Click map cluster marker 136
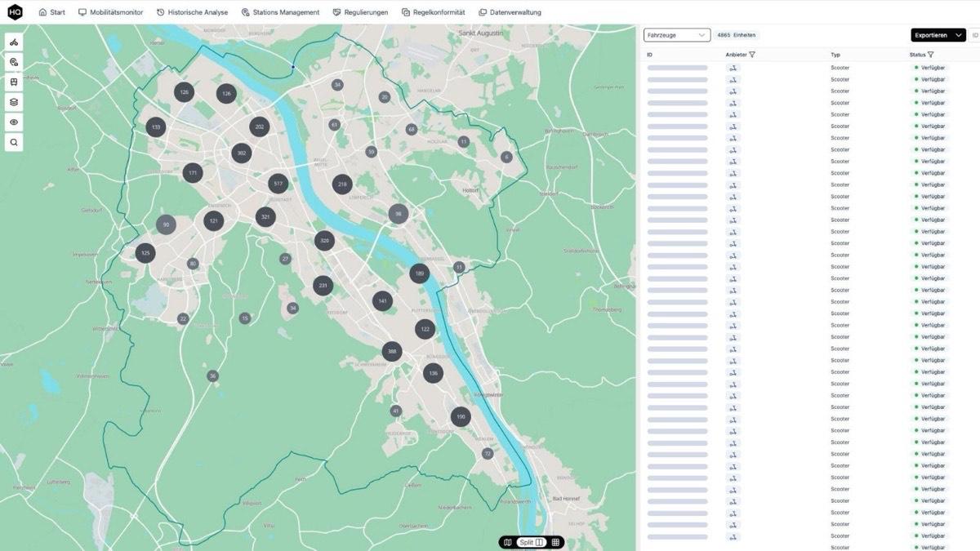980x551 pixels. 433,373
